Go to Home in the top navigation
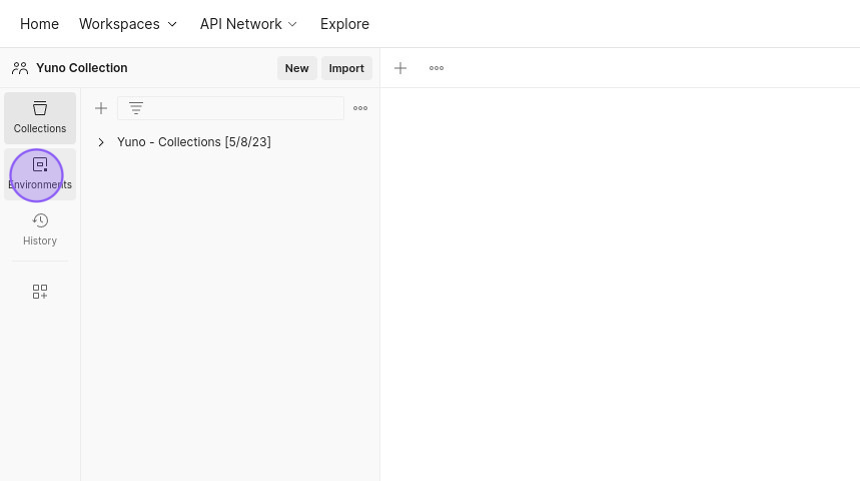860x481 pixels. click(39, 24)
